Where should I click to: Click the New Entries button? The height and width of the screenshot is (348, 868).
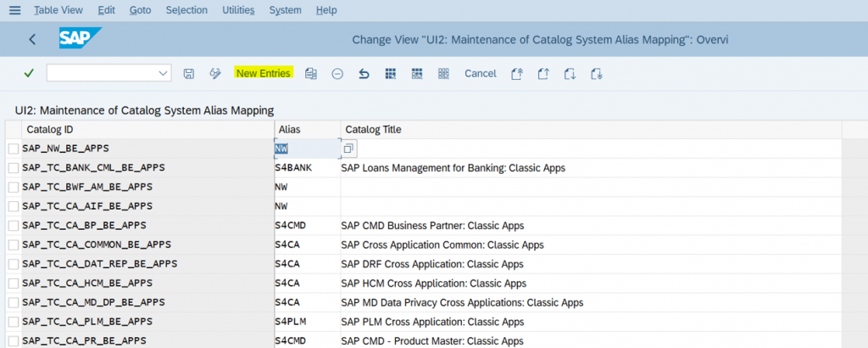coord(263,73)
